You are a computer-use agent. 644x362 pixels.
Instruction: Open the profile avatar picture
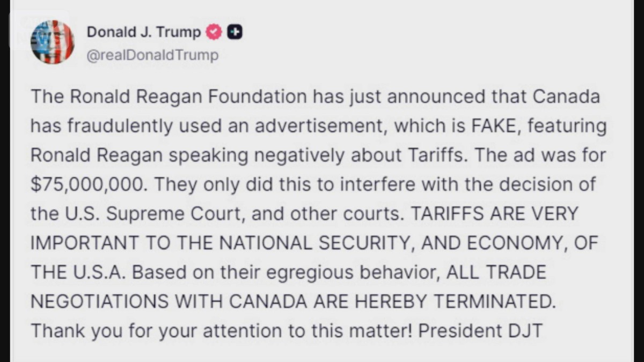pyautogui.click(x=53, y=42)
